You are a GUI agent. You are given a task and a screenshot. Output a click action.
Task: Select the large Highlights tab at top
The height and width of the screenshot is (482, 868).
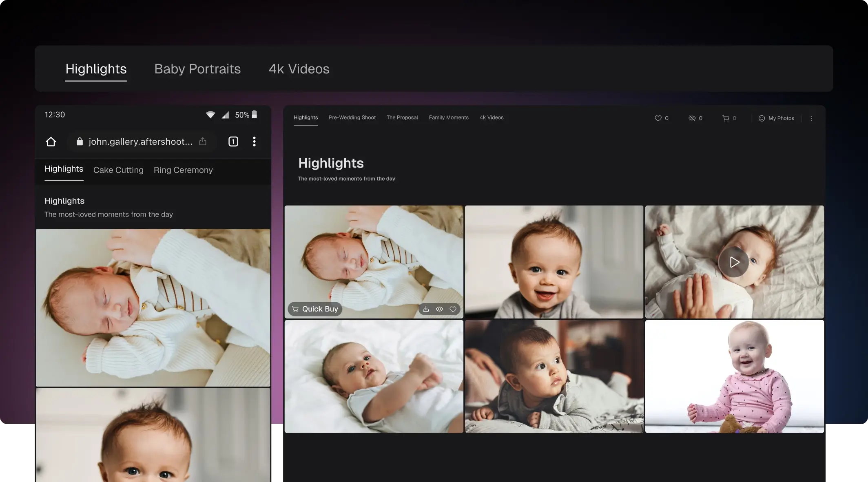(96, 69)
